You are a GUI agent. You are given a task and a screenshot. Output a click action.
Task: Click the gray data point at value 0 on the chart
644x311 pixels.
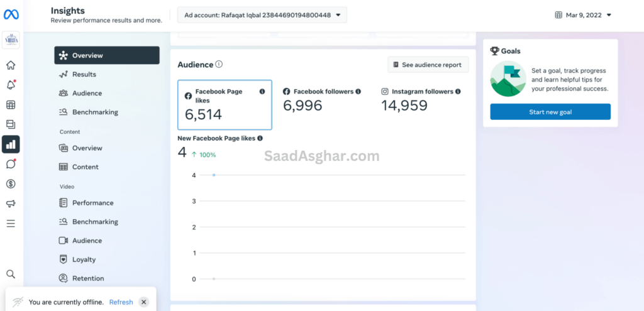[x=214, y=279]
